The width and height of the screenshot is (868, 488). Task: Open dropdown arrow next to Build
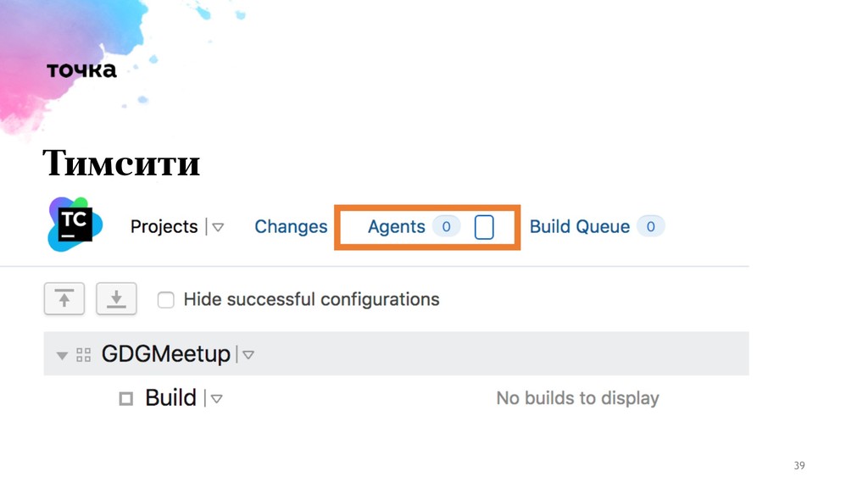(216, 399)
